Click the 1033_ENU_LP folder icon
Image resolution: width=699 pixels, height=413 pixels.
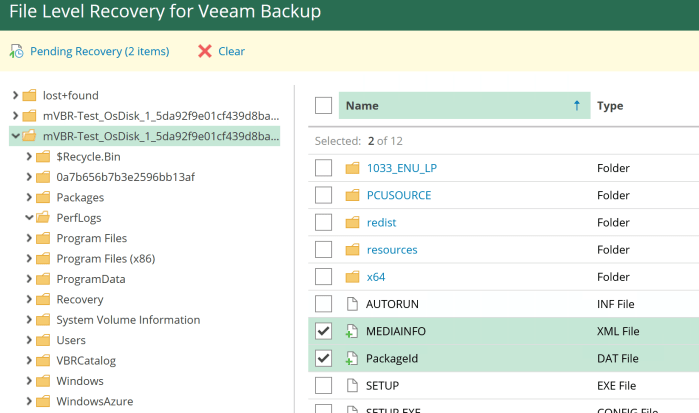[352, 168]
